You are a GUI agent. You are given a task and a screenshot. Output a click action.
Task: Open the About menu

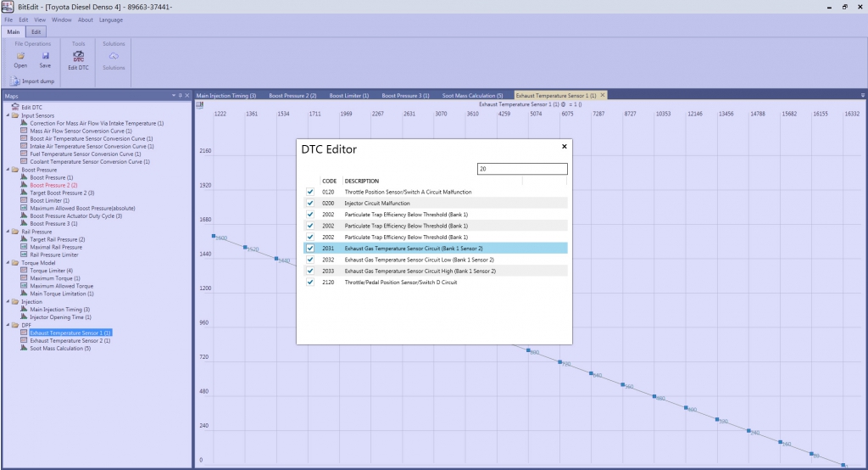pos(86,20)
